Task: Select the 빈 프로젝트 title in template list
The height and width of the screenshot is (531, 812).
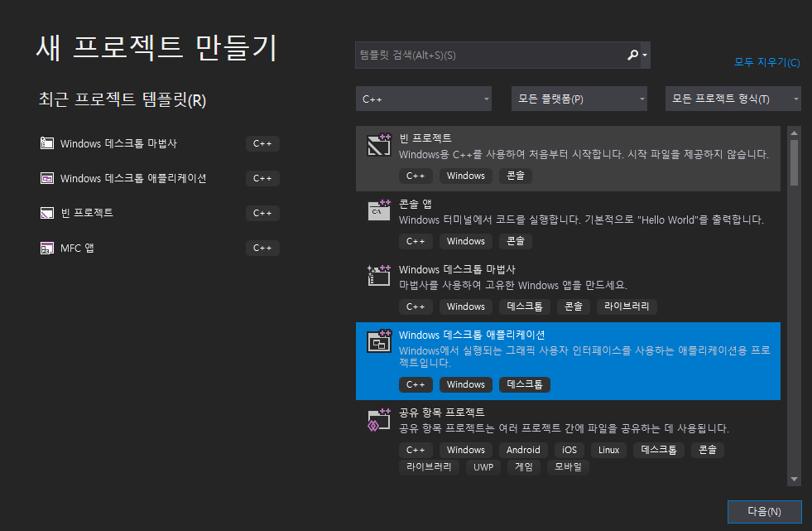Action: (x=425, y=138)
